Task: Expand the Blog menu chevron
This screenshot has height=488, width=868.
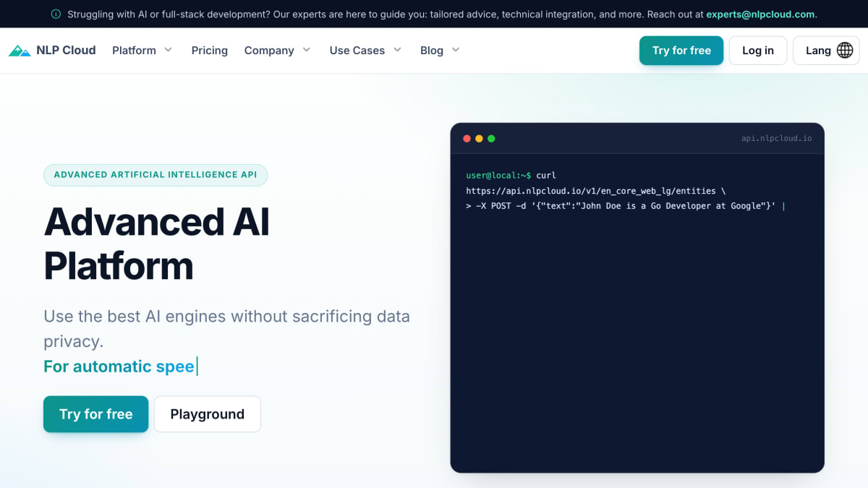Action: coord(456,50)
